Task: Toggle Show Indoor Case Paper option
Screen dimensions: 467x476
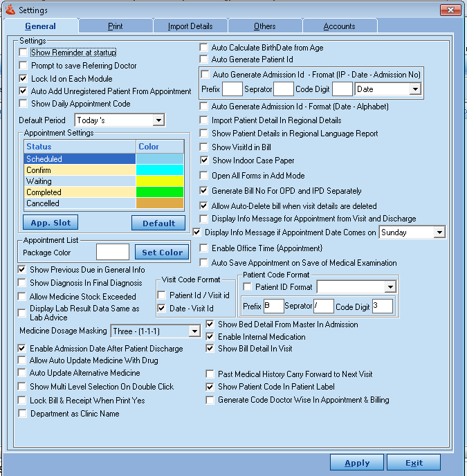Action: click(x=205, y=161)
